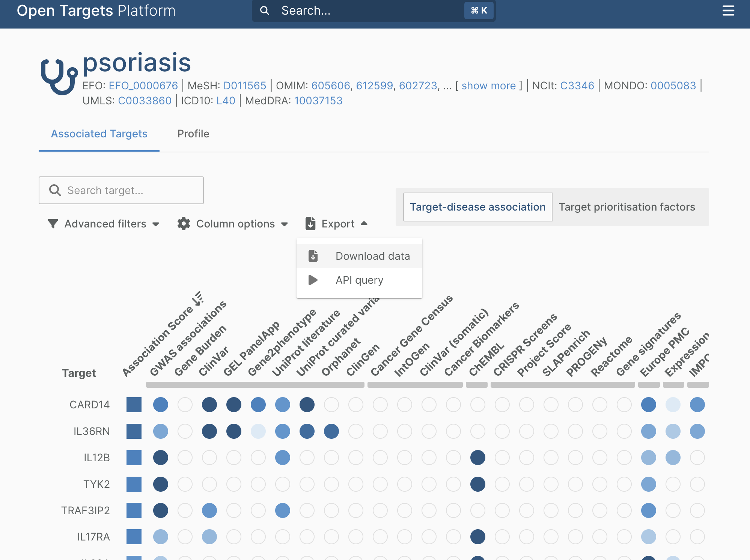Click CARD14 GWAS associations score circle

coord(161,405)
